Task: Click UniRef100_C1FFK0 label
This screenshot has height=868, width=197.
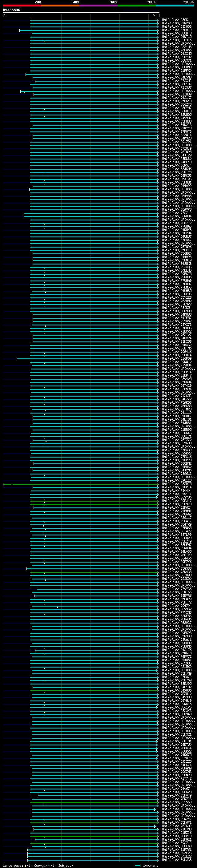Action: (x=177, y=71)
